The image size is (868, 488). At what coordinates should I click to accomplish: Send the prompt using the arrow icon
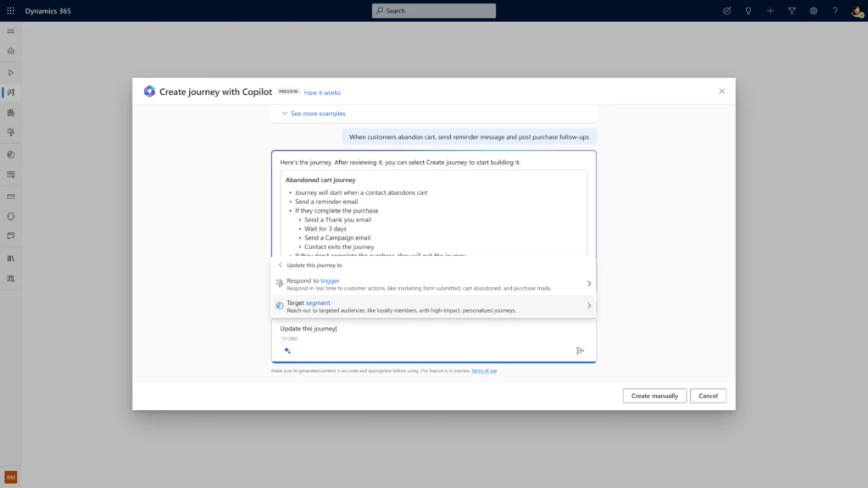pyautogui.click(x=581, y=350)
